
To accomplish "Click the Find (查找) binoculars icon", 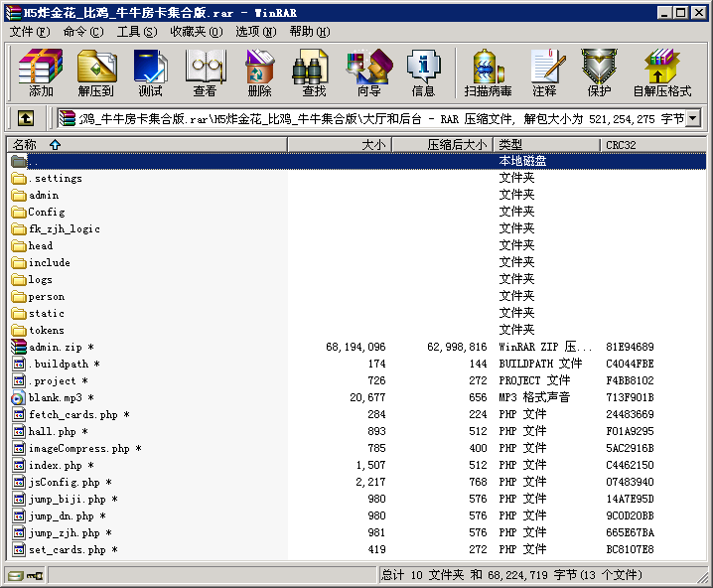I will (x=314, y=73).
